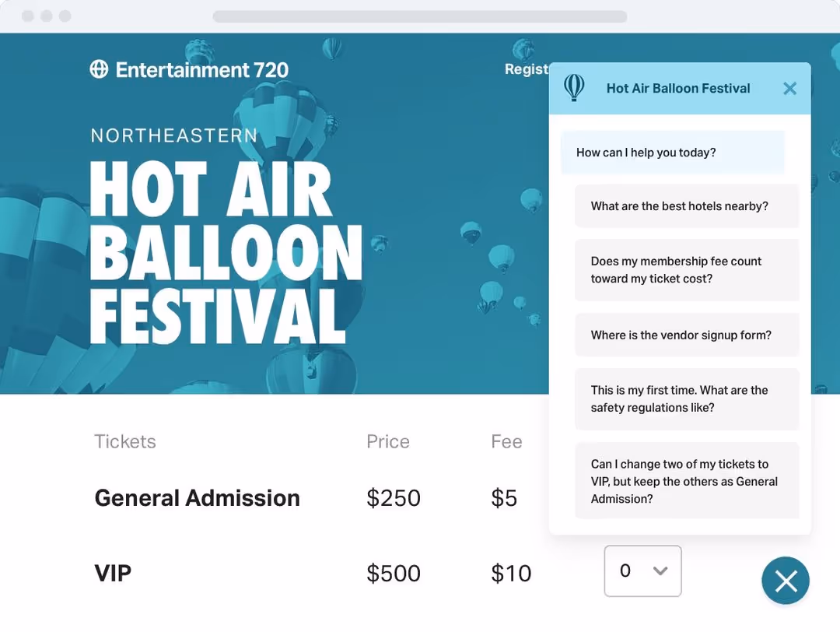Viewport: 840px width, 632px height.
Task: Select the 'How can I help you today?' message
Action: [672, 152]
